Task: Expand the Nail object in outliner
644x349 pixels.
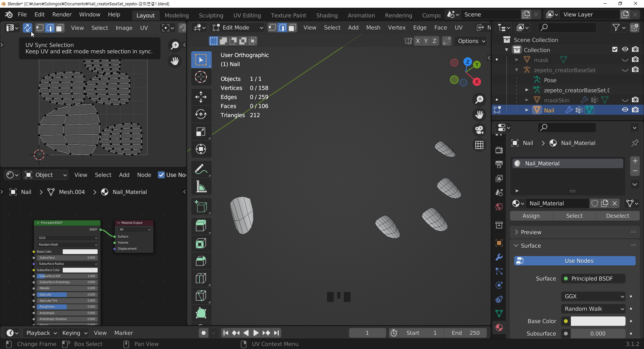Action: [527, 110]
